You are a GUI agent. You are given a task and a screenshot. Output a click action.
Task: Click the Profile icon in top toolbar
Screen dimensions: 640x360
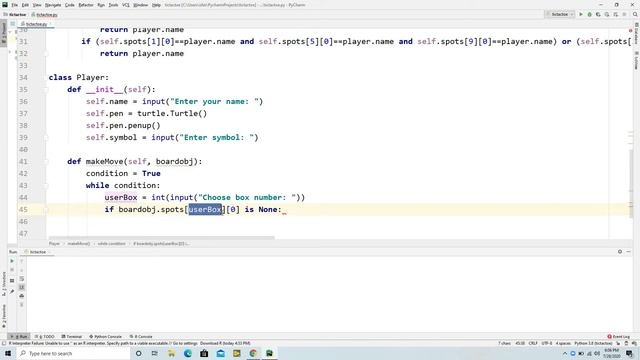coord(607,14)
